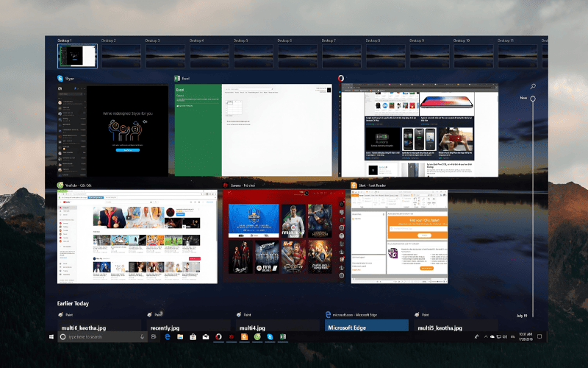This screenshot has height=368, width=588.
Task: Open the multi4.jpg Paint activity
Action: click(x=277, y=325)
